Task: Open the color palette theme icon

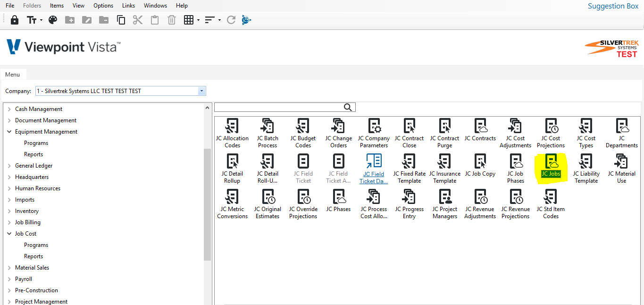Action: [53, 20]
